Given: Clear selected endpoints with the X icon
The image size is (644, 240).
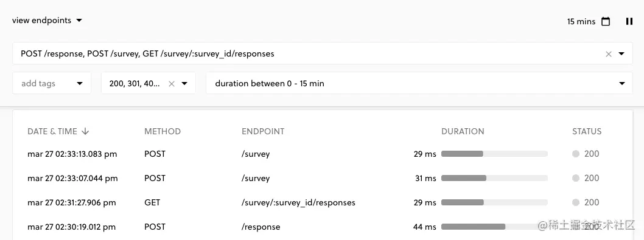Looking at the screenshot, I should [x=609, y=53].
